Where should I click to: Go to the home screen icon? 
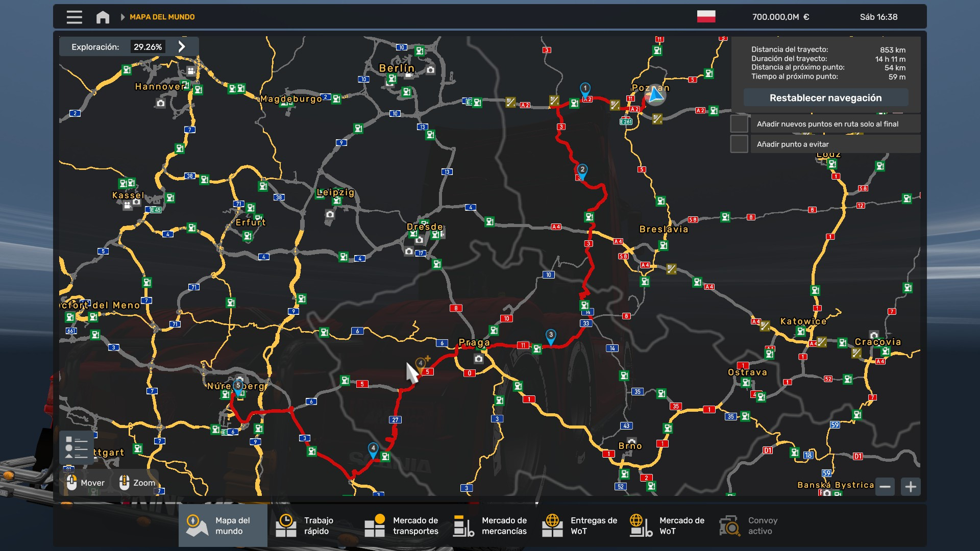tap(103, 17)
